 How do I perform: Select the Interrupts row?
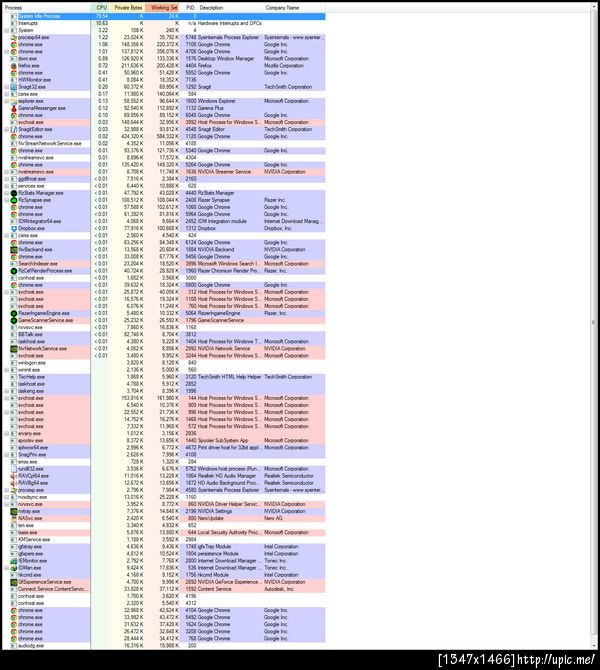(x=164, y=24)
